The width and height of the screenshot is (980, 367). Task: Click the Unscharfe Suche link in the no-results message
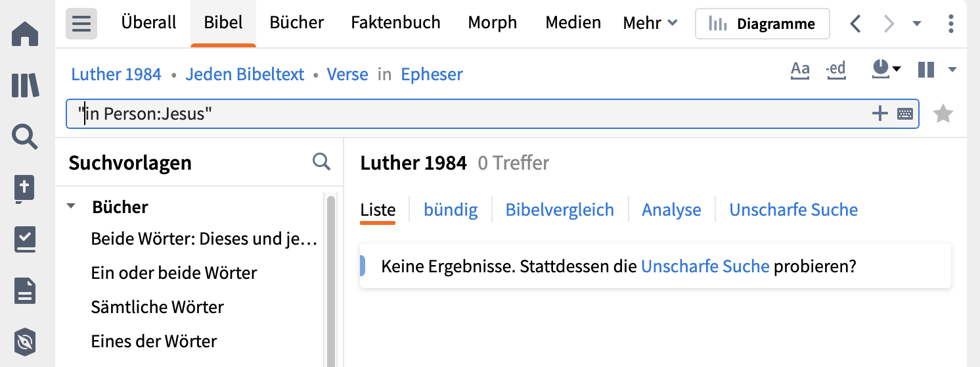[x=705, y=266]
